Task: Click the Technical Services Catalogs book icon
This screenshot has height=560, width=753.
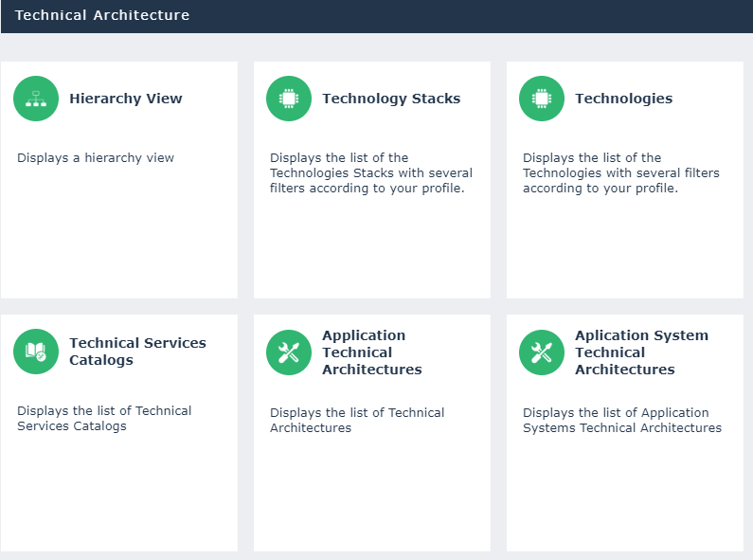Action: point(36,352)
